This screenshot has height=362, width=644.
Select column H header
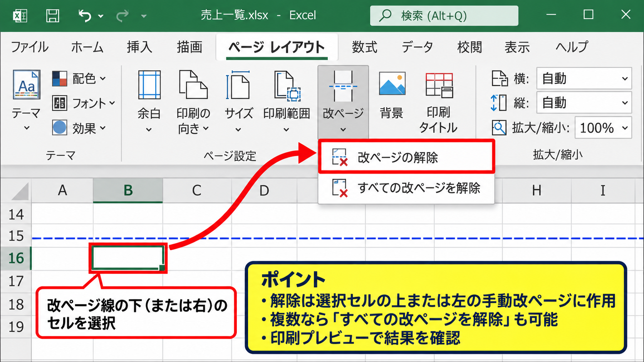pos(537,190)
